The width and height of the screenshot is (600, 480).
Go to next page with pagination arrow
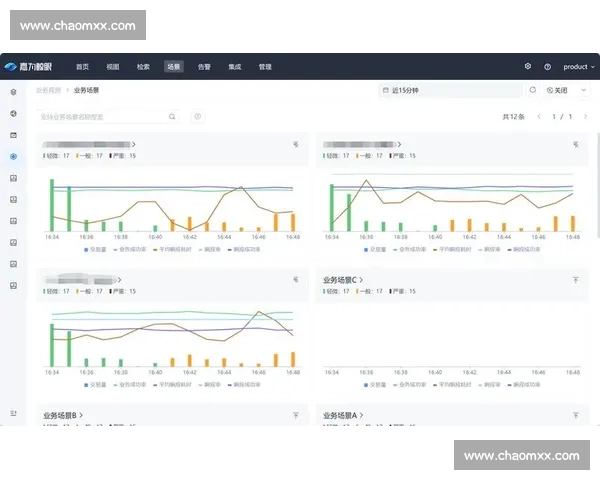click(x=585, y=117)
